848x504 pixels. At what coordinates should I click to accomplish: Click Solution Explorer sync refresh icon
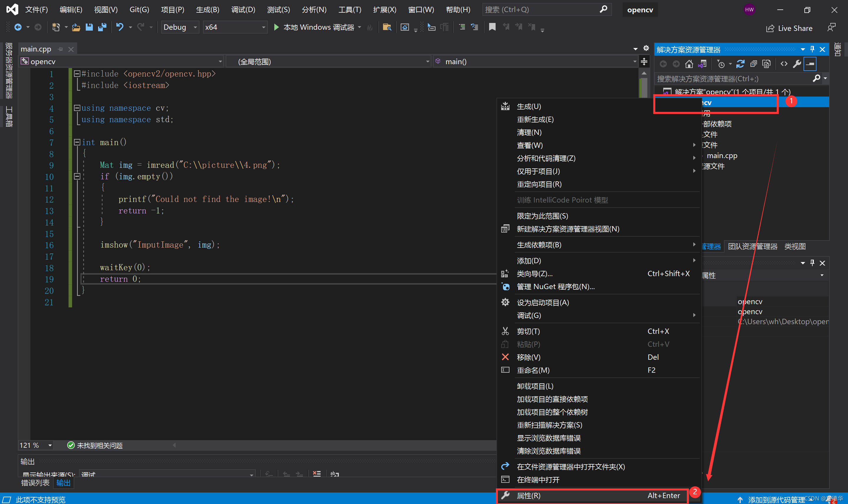coord(740,64)
